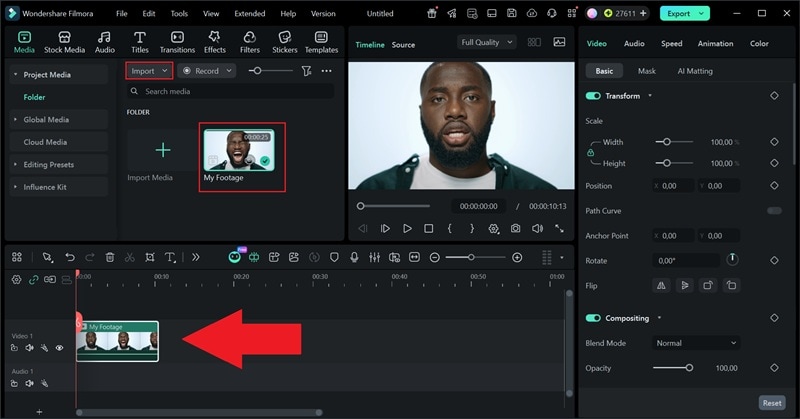The height and width of the screenshot is (419, 800).
Task: Switch to the Color tab
Action: (759, 44)
